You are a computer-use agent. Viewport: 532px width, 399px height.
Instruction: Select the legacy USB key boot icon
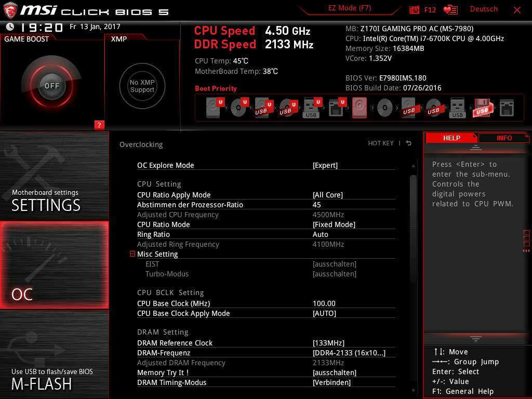coord(457,108)
